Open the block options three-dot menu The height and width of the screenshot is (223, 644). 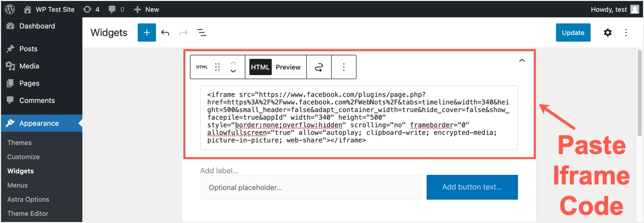344,67
